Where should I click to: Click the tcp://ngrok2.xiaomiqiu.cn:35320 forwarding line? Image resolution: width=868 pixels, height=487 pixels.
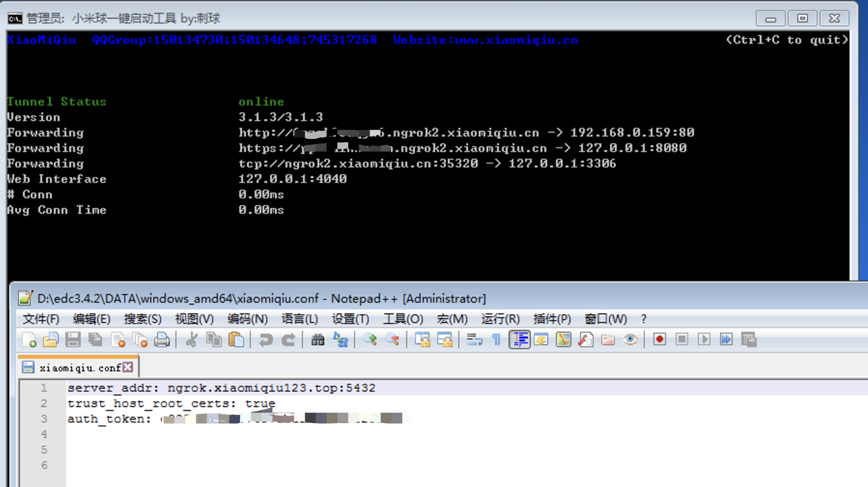(428, 164)
